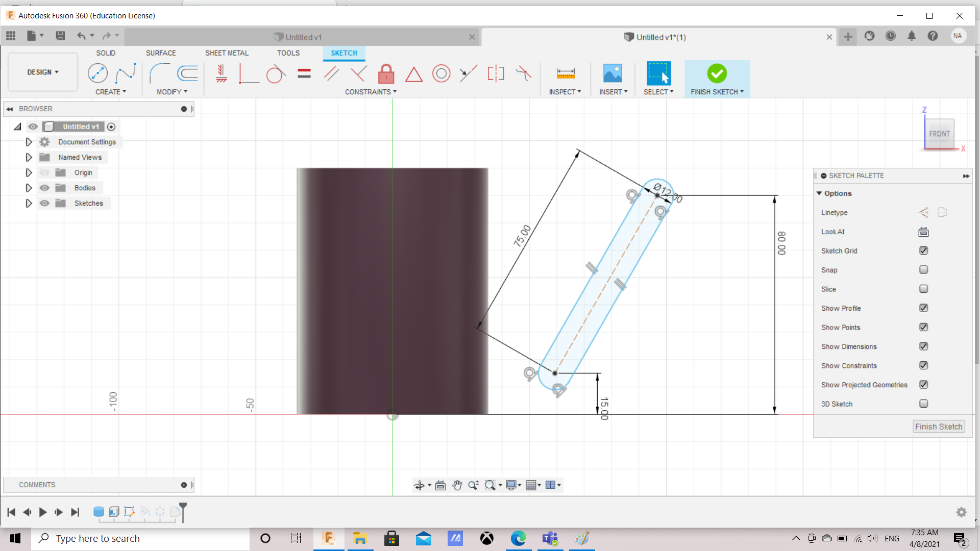Image resolution: width=980 pixels, height=551 pixels.
Task: Hide the Bodies folder visibility eye
Action: tap(45, 188)
